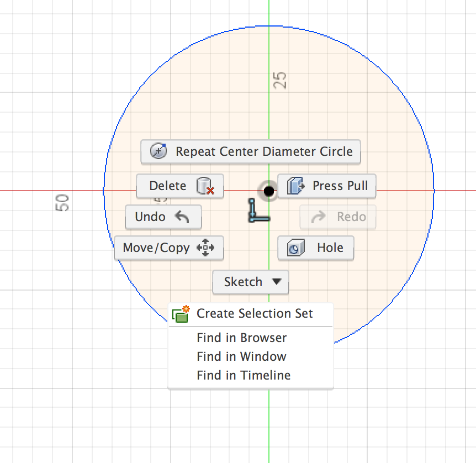Activate the Press Pull command
Viewport: 476px width, 463px height.
tap(326, 186)
